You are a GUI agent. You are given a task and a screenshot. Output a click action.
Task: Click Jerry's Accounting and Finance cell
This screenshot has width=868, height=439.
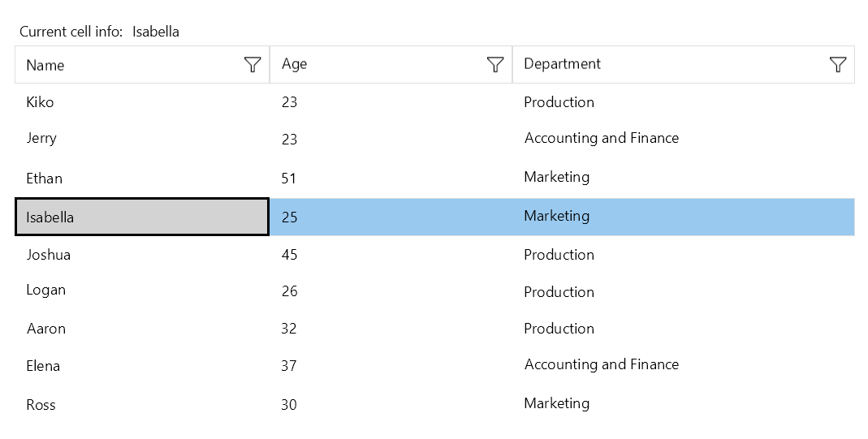601,139
